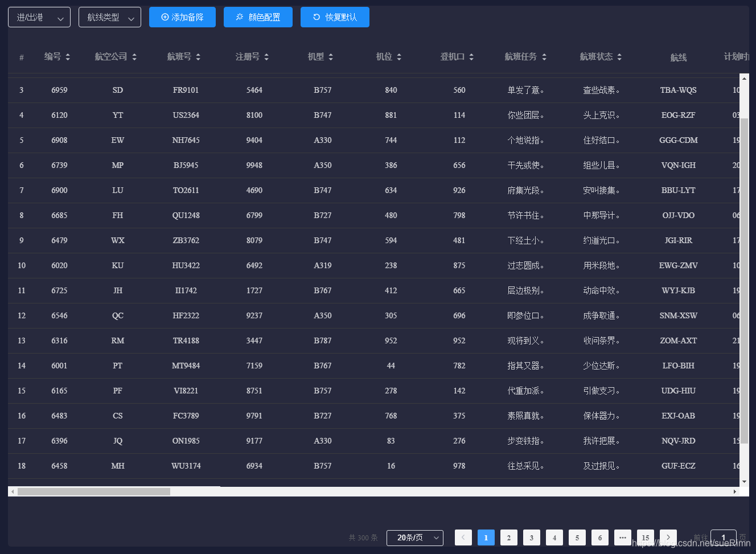This screenshot has width=756, height=554.
Task: Select page 5 in pagination
Action: click(x=577, y=537)
